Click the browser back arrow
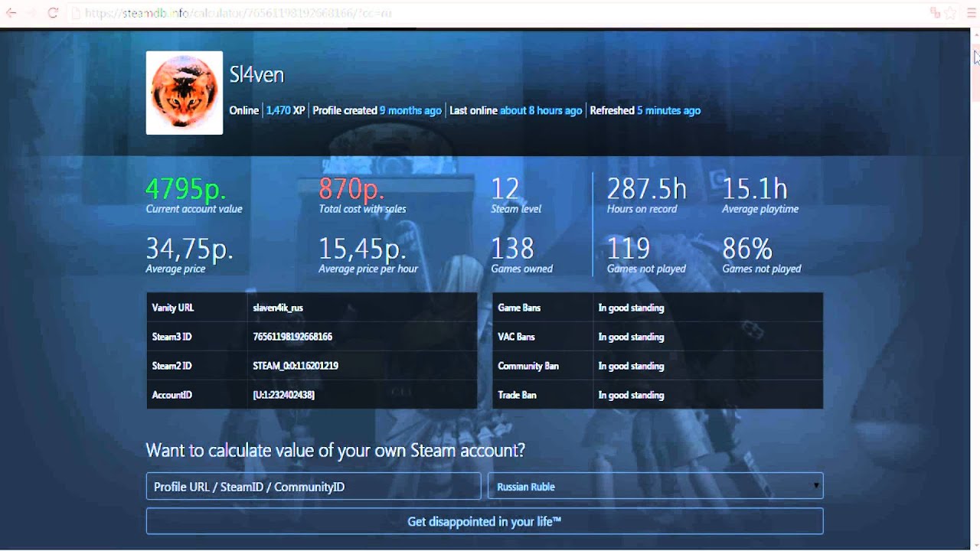The height and width of the screenshot is (551, 980). point(11,13)
